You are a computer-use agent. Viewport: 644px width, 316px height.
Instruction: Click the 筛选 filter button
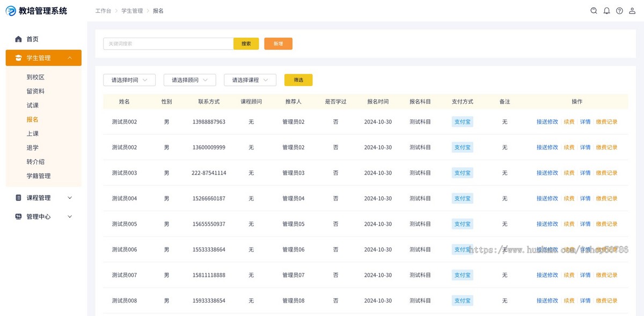coord(298,80)
